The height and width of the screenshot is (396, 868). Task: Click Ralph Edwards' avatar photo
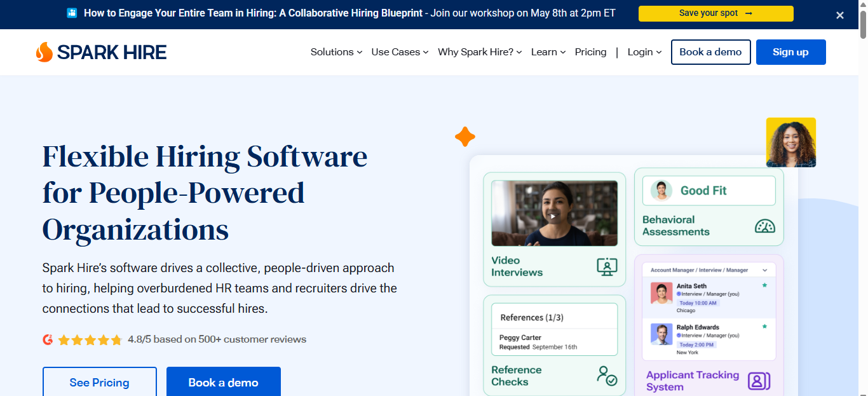[x=661, y=334]
